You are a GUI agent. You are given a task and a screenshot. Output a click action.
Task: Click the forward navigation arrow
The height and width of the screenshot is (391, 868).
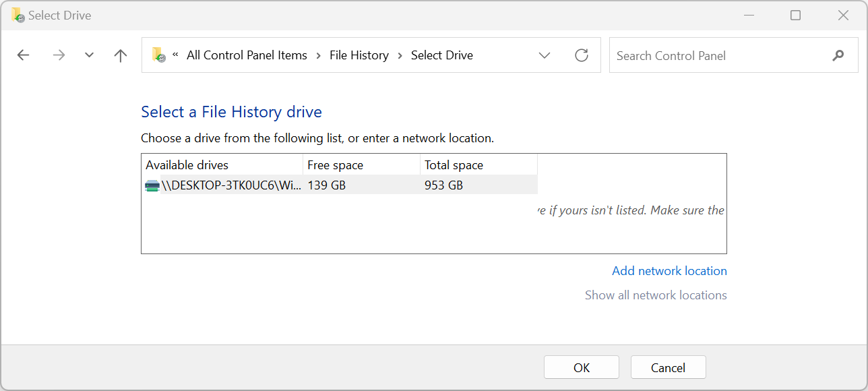pos(59,55)
